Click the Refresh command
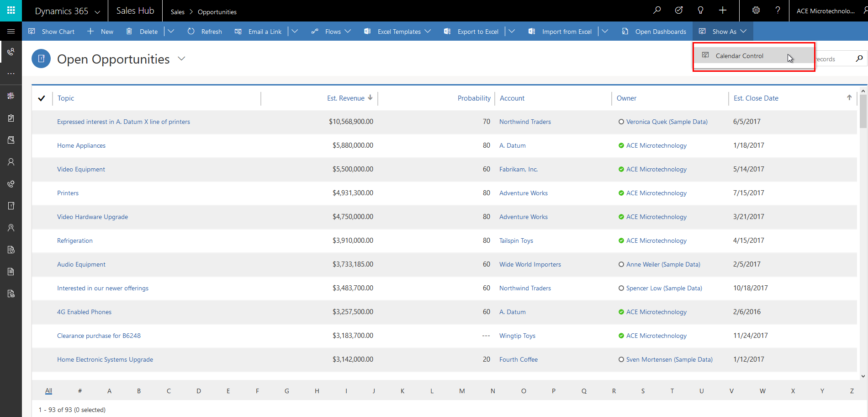 tap(205, 32)
